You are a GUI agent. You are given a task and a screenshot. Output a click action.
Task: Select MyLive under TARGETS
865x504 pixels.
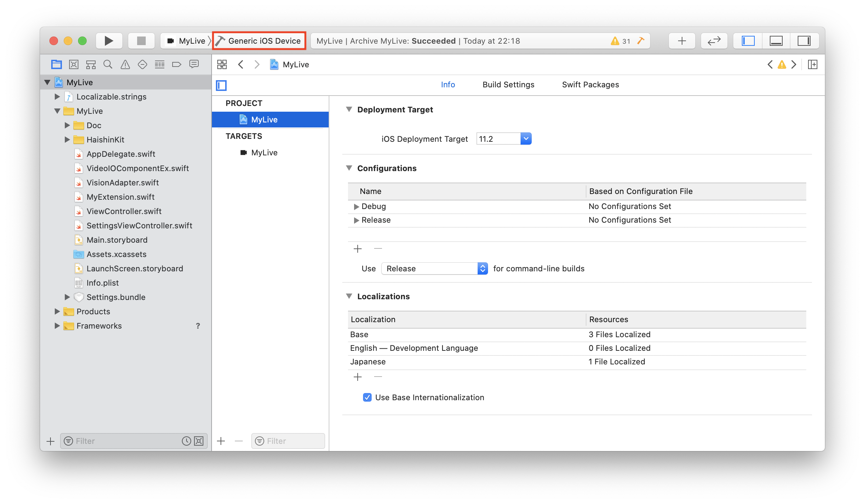264,152
